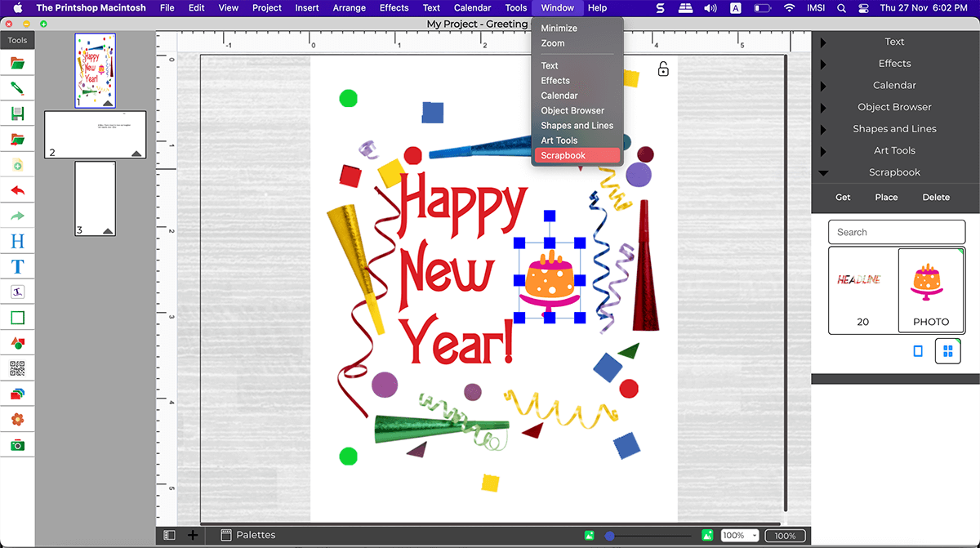This screenshot has width=980, height=548.
Task: Collapse the Scrapbook palette section
Action: (823, 172)
